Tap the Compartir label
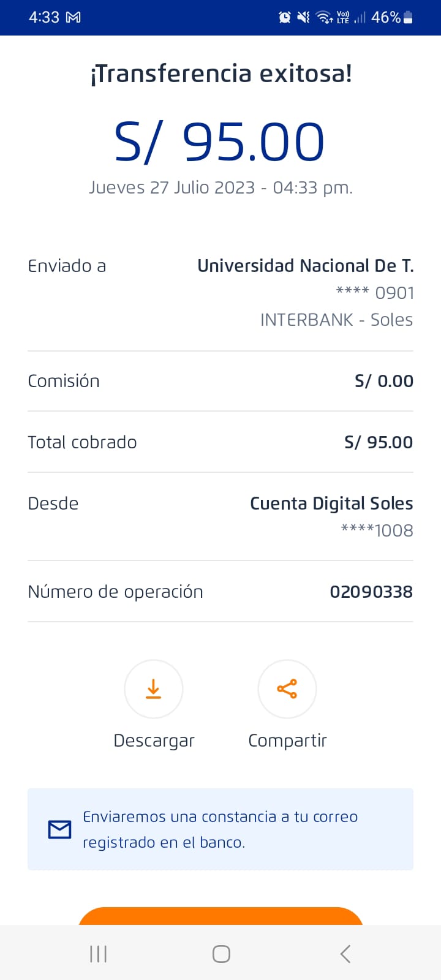 (287, 741)
